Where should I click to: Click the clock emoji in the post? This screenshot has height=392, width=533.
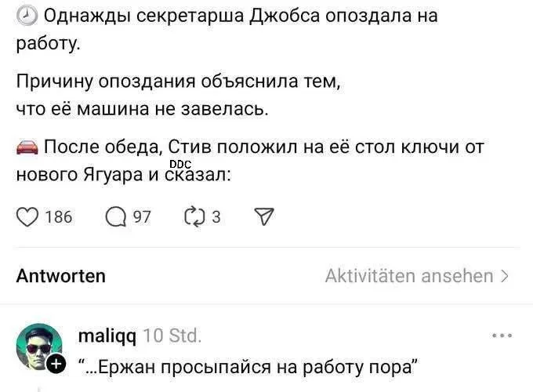coord(26,16)
